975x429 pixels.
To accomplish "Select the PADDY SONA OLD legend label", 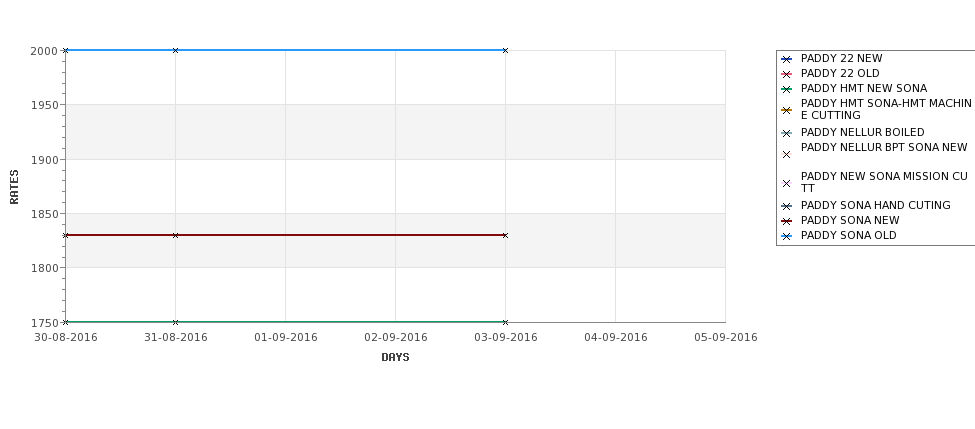I will coord(848,236).
